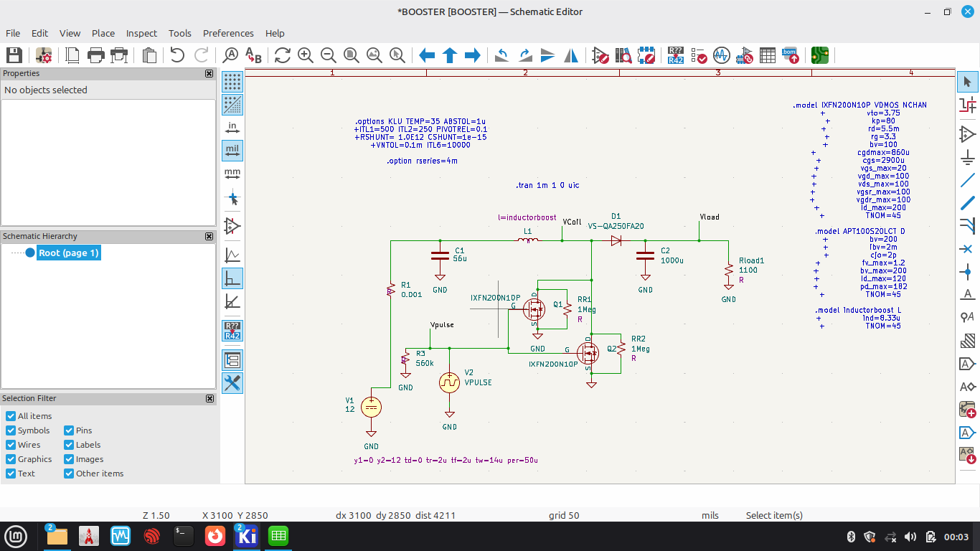Open the Place menu
The width and height of the screenshot is (980, 551).
(103, 33)
